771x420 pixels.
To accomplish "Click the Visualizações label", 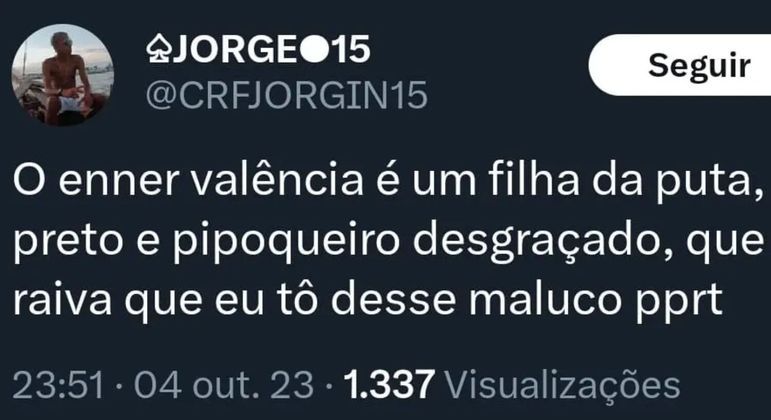I will 563,386.
